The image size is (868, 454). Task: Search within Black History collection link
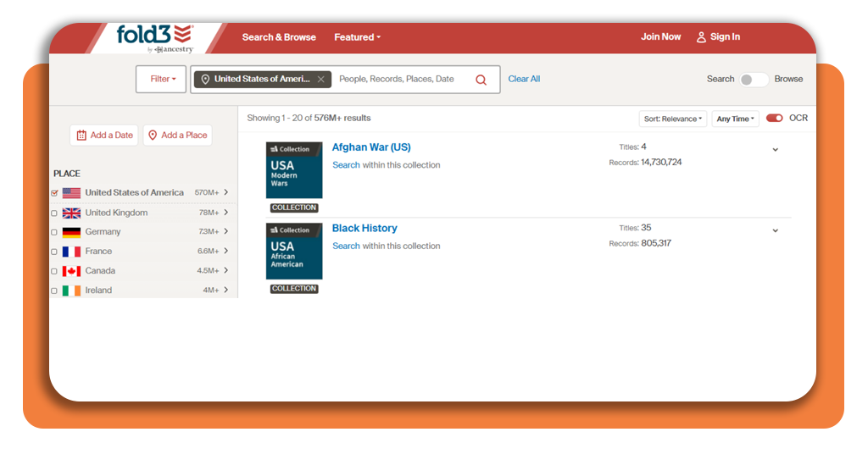point(346,246)
